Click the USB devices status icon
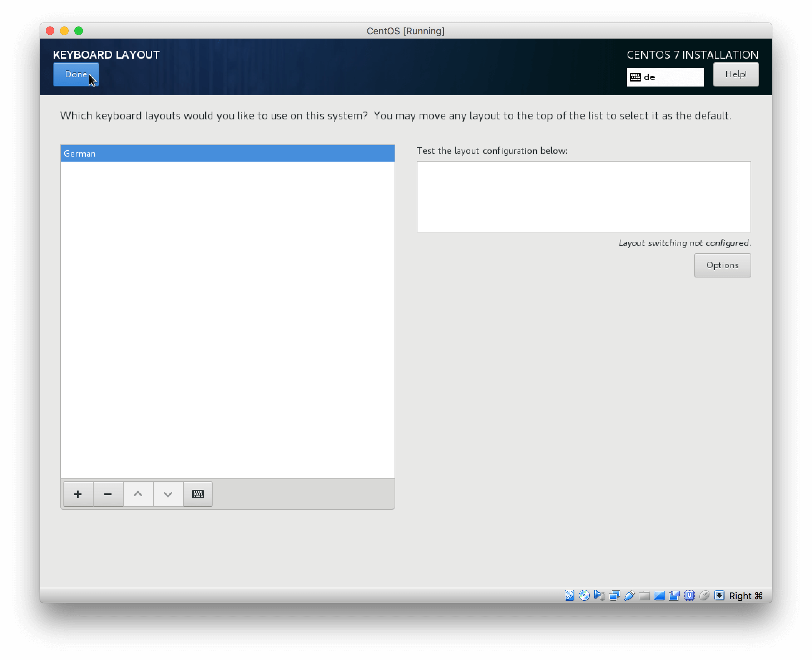812x660 pixels. (x=629, y=595)
